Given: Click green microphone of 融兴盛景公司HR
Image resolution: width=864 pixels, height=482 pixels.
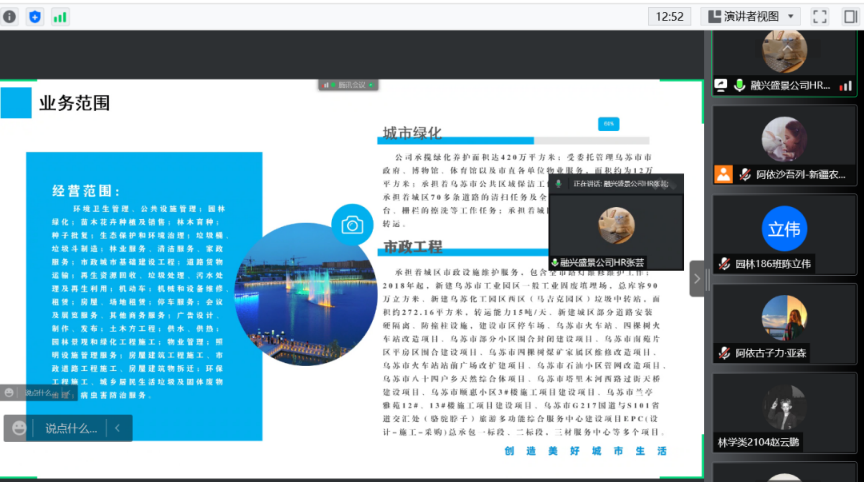Looking at the screenshot, I should pyautogui.click(x=740, y=85).
